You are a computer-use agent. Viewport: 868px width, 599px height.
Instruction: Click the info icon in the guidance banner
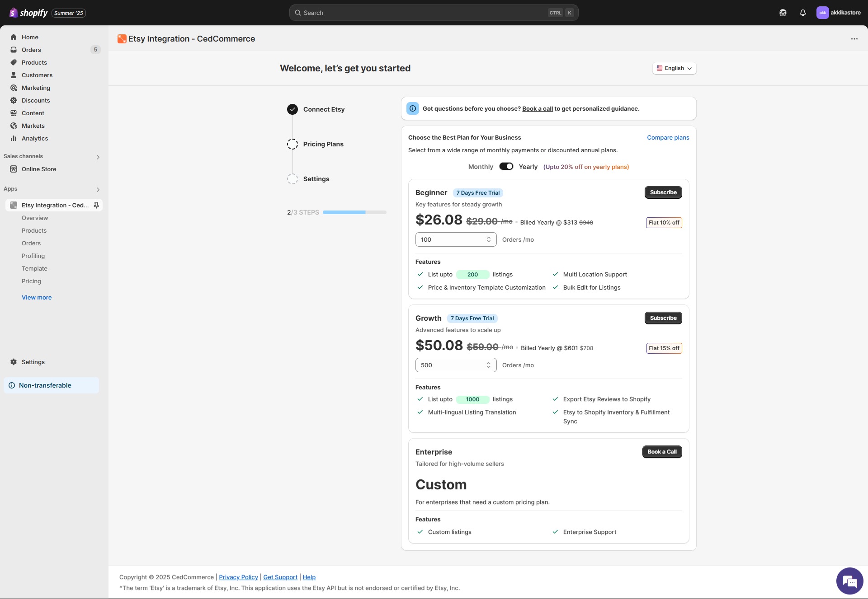[x=413, y=108]
